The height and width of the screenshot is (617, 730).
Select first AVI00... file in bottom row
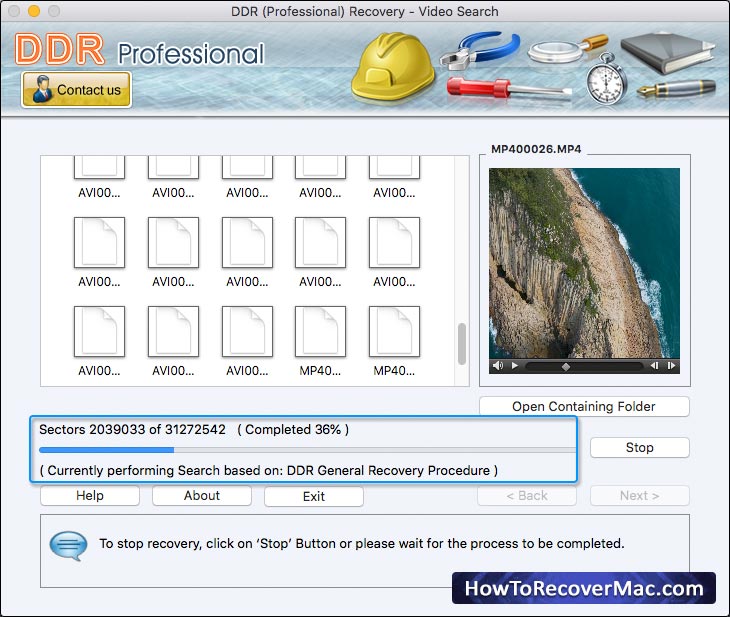99,332
